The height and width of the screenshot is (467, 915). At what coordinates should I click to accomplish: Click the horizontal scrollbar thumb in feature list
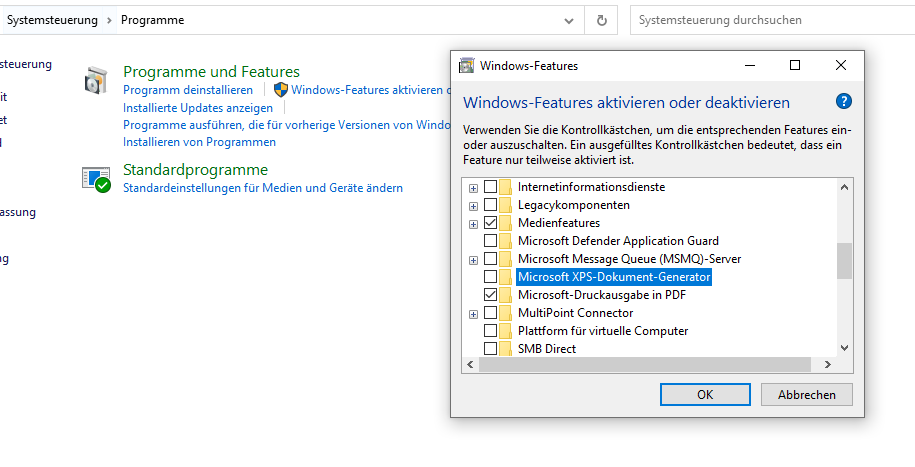pyautogui.click(x=645, y=364)
